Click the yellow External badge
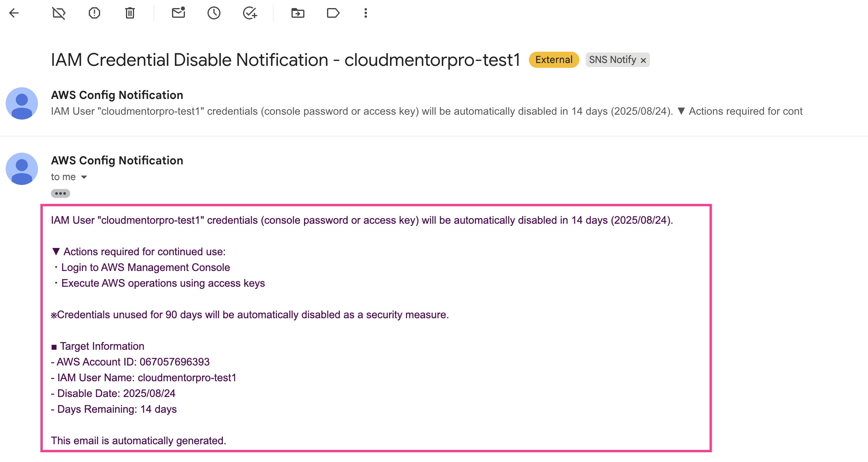The width and height of the screenshot is (868, 462). pyautogui.click(x=554, y=60)
